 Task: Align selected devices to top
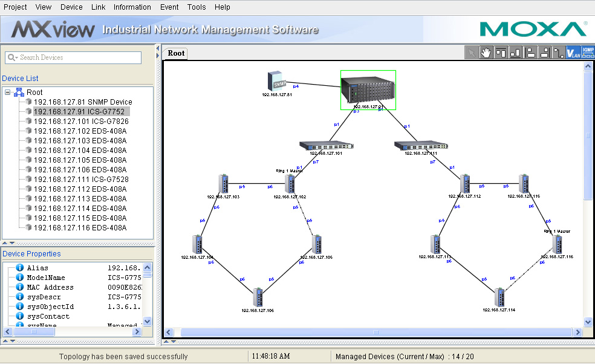pyautogui.click(x=501, y=53)
